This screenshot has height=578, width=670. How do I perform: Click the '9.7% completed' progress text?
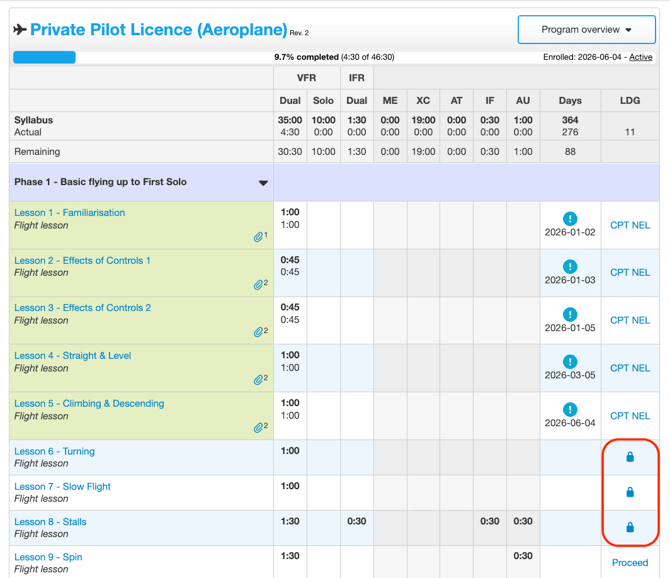tap(306, 57)
